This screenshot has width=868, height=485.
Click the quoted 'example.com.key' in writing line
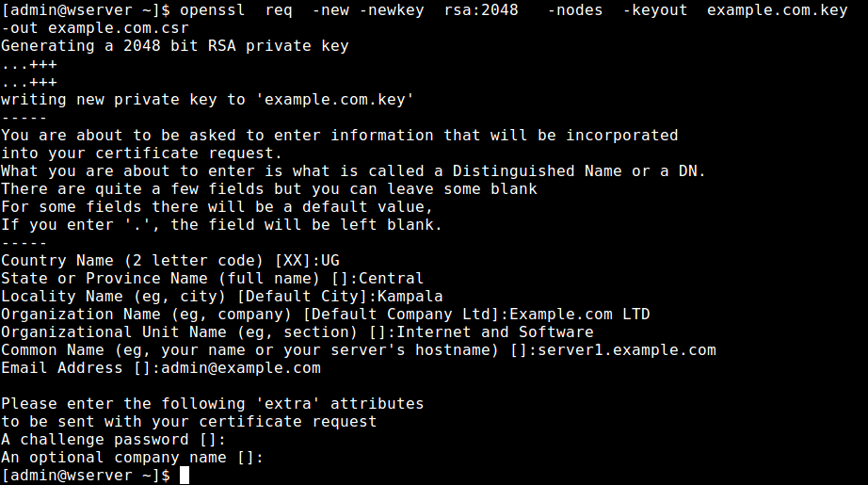click(334, 99)
